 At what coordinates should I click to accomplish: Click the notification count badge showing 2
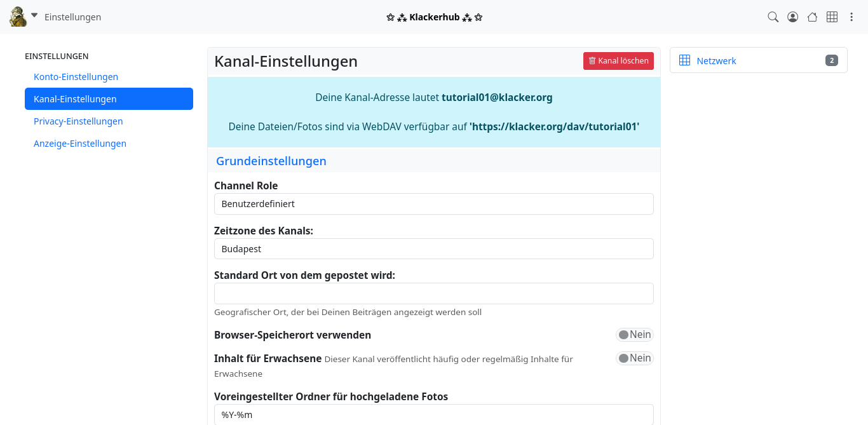pos(831,60)
